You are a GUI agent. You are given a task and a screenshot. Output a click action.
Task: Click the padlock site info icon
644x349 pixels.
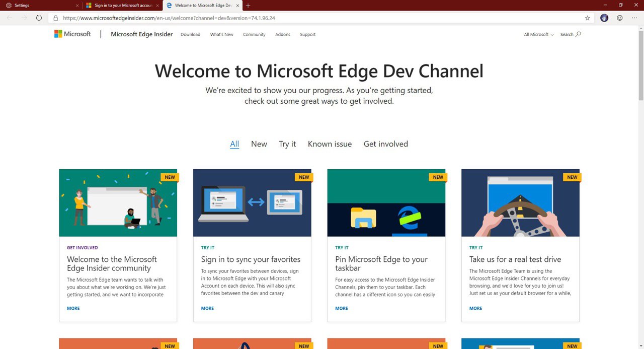[56, 18]
